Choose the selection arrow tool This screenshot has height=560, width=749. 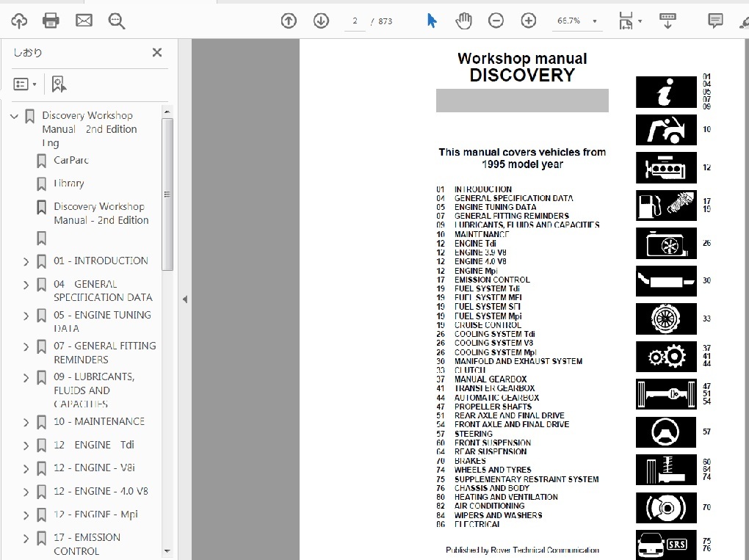[x=431, y=21]
